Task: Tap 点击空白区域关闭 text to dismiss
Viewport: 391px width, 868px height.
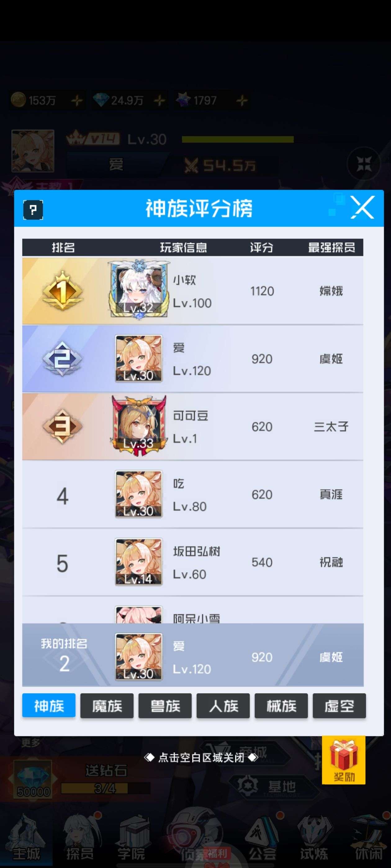Action: coord(201,758)
